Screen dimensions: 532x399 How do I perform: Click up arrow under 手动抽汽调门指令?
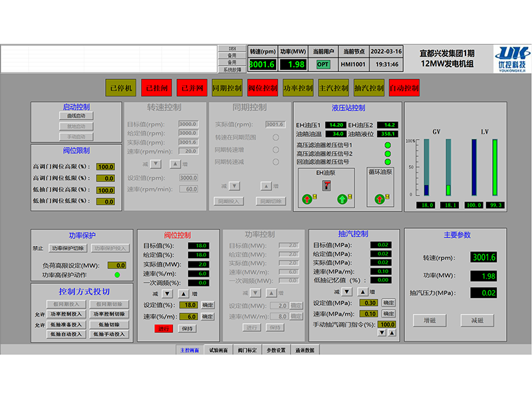[392, 333]
